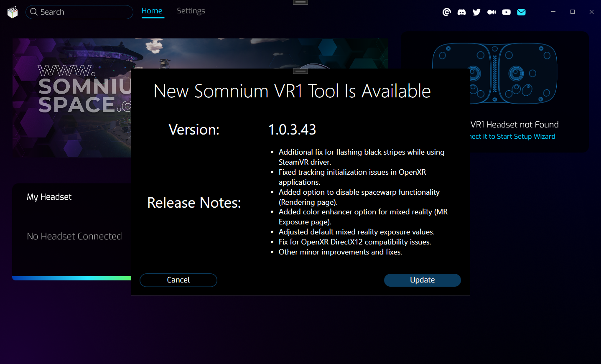Switch to the Settings tab
The image size is (601, 364).
(x=191, y=11)
